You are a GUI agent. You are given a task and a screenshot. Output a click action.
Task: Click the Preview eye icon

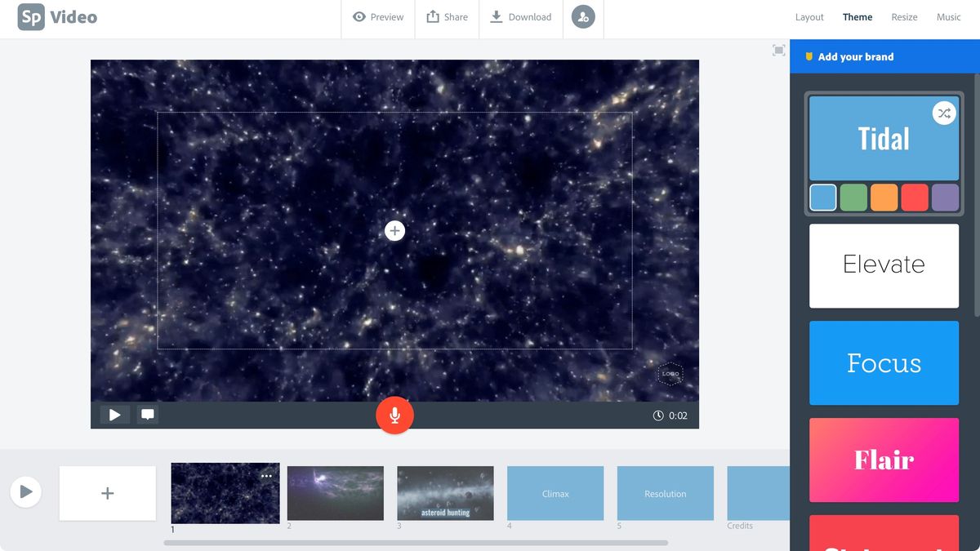pos(377,16)
